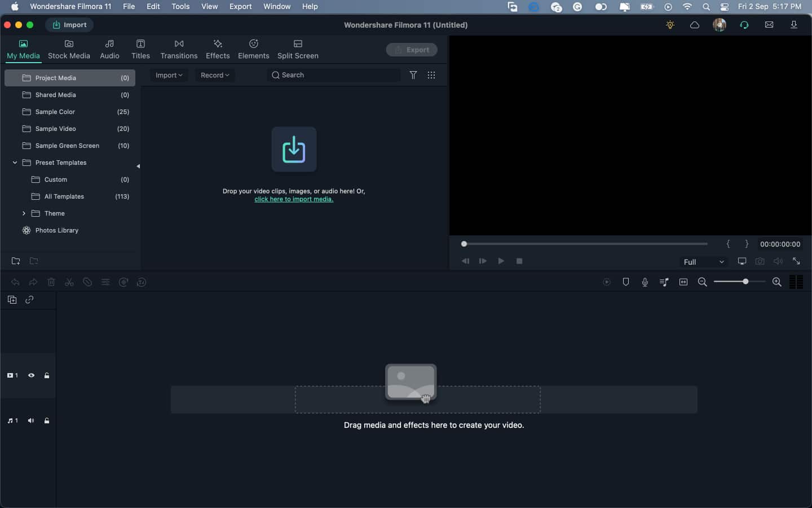Select the Sample Video folder
812x508 pixels.
[70, 129]
